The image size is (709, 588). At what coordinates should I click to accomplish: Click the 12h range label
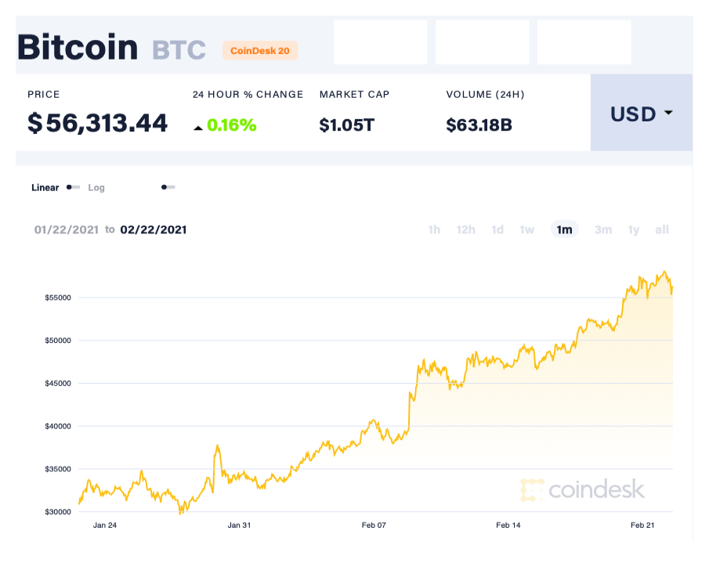465,229
